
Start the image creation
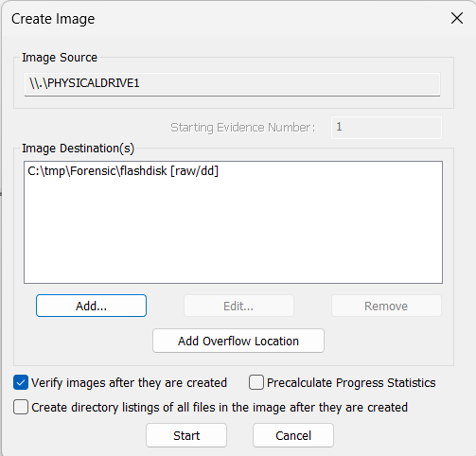[x=186, y=435]
